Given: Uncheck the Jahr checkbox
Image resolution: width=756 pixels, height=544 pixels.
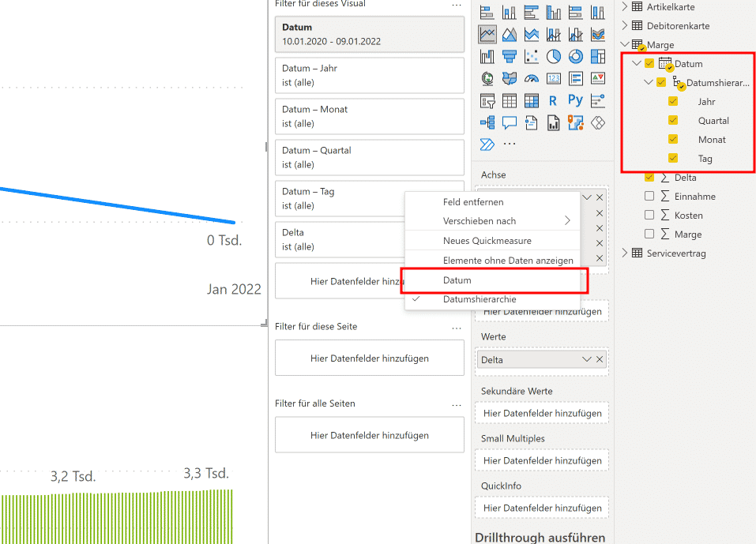Looking at the screenshot, I should point(673,101).
